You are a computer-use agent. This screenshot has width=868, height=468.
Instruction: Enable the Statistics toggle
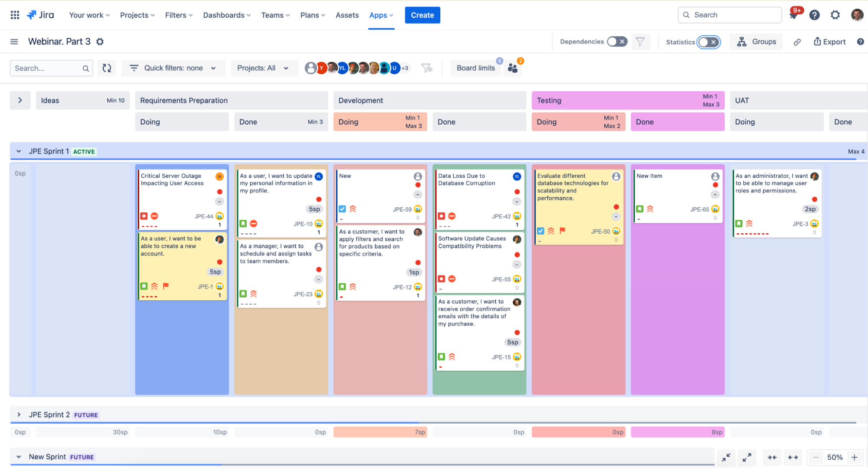point(708,42)
